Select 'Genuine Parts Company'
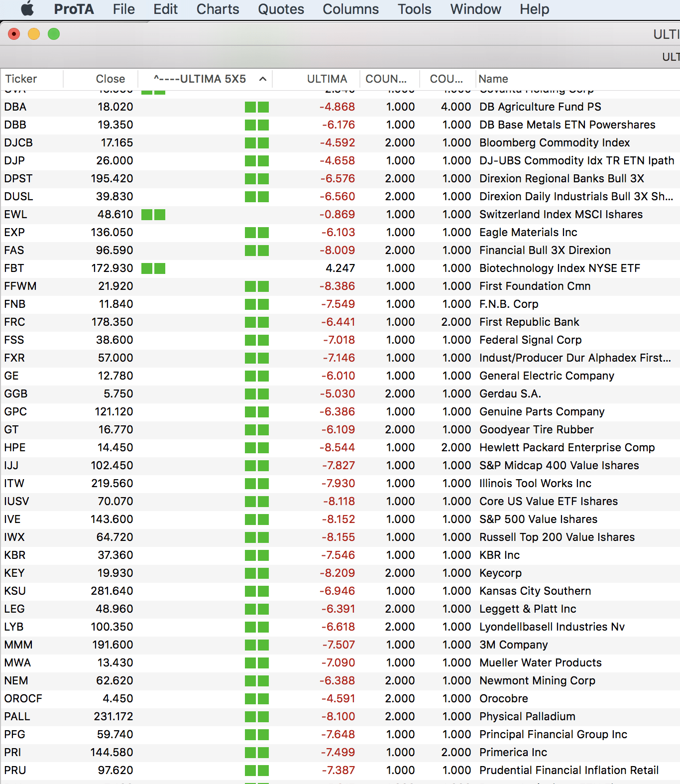Viewport: 680px width, 784px height. click(542, 412)
